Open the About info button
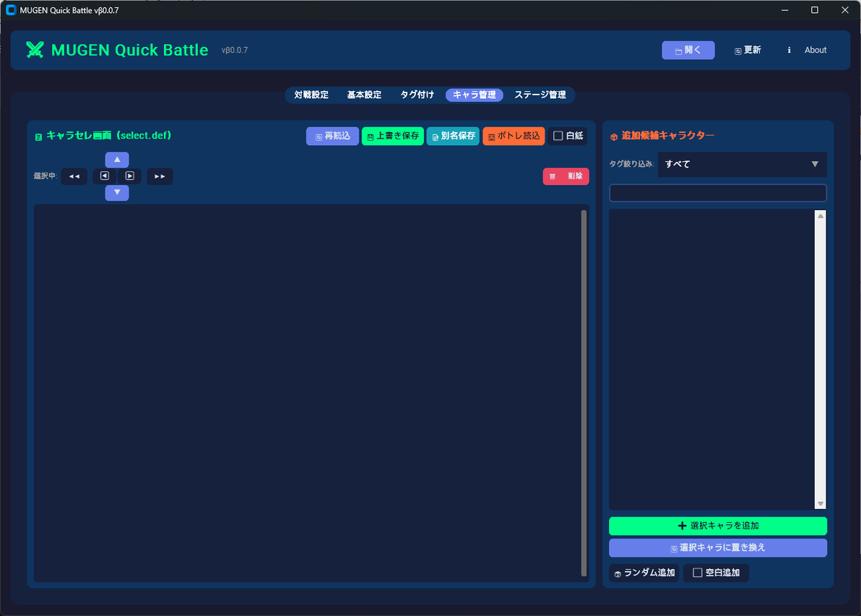 click(808, 50)
